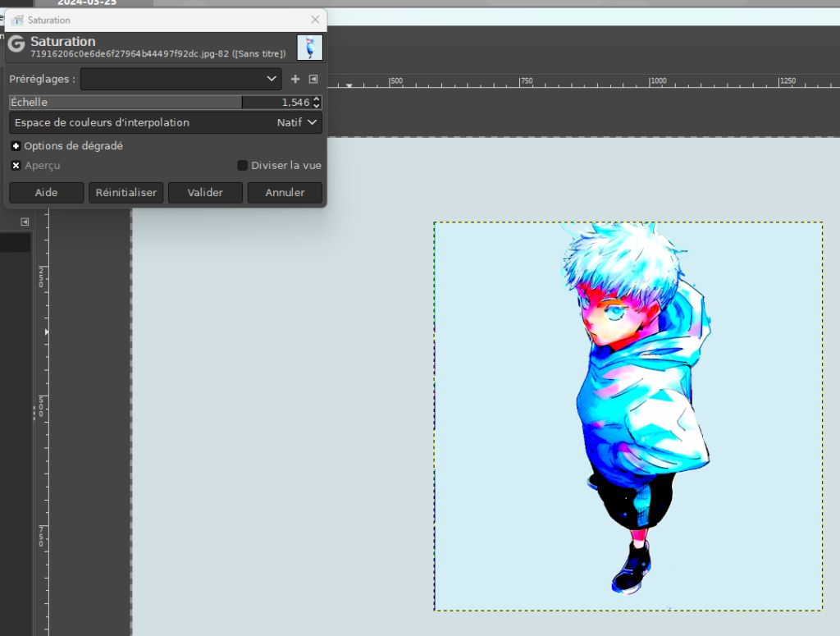Click the Saturation title bar icon
840x636 pixels.
pyautogui.click(x=18, y=20)
